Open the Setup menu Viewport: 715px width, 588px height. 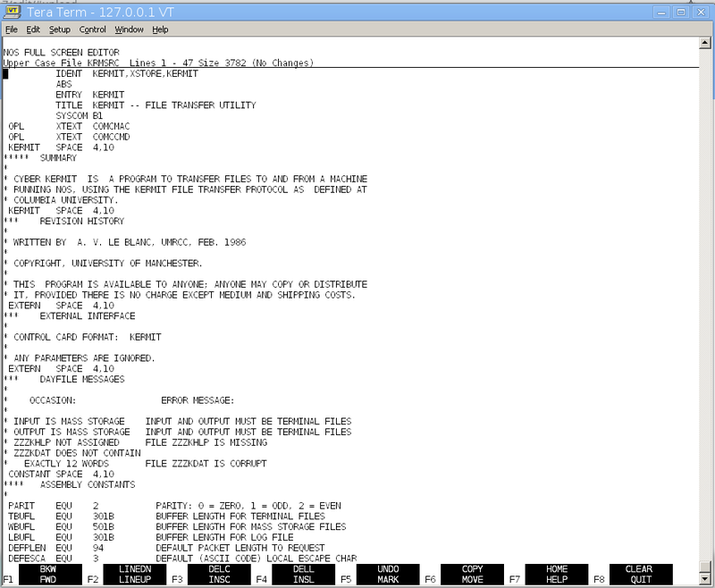pos(60,29)
